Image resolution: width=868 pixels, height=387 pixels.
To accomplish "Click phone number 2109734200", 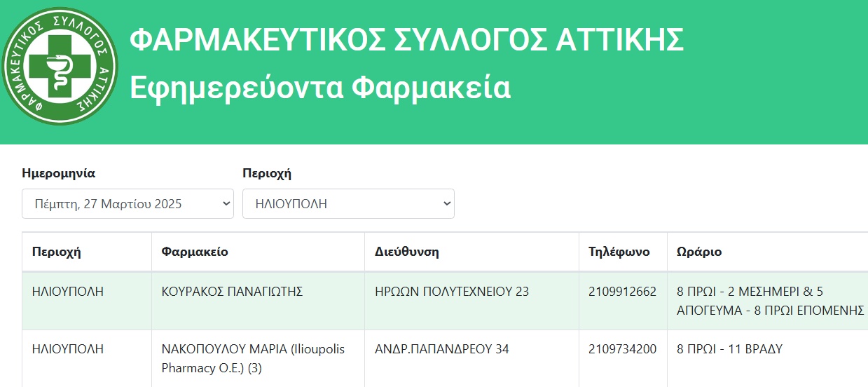I will point(623,349).
